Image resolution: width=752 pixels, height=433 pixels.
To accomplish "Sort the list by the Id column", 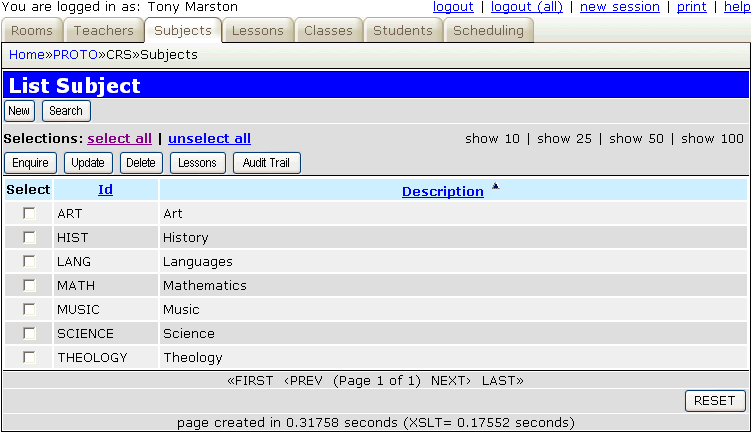I will 105,190.
